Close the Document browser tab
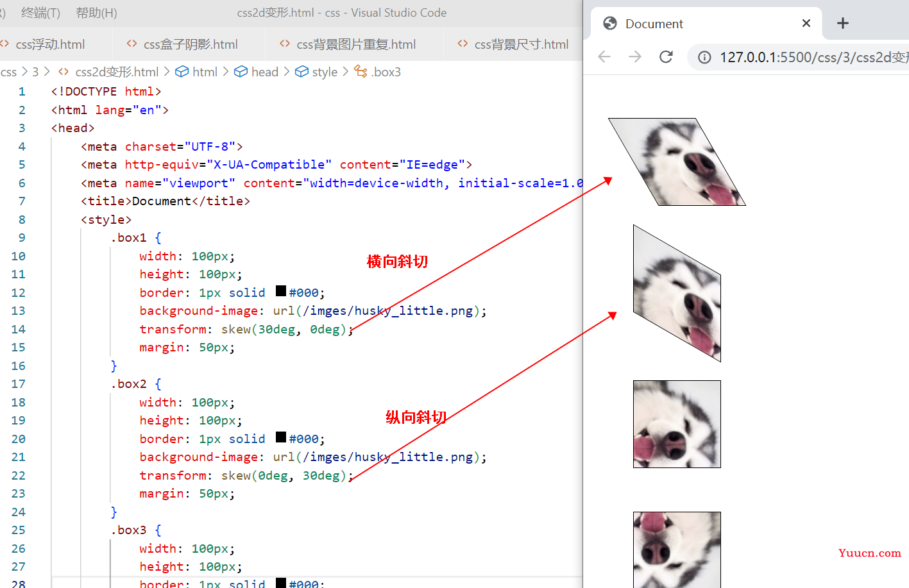 click(806, 24)
